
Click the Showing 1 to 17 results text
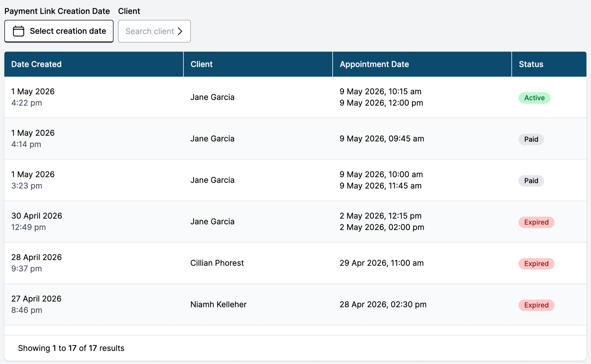(x=71, y=348)
